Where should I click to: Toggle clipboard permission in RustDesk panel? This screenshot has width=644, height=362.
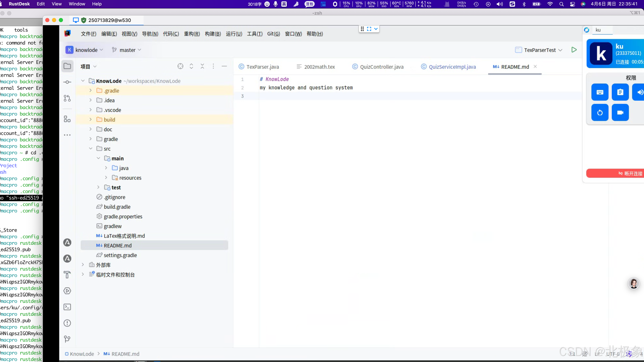[620, 92]
